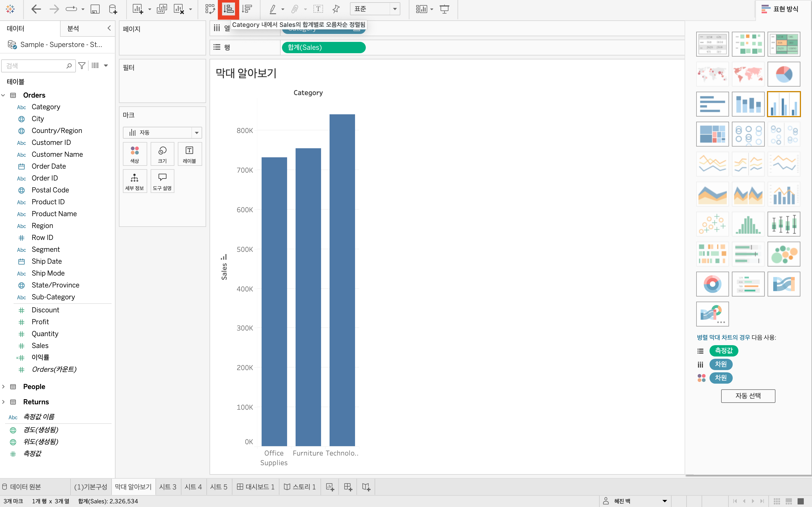Collapse the Orders table
This screenshot has height=507, width=812.
(3, 95)
